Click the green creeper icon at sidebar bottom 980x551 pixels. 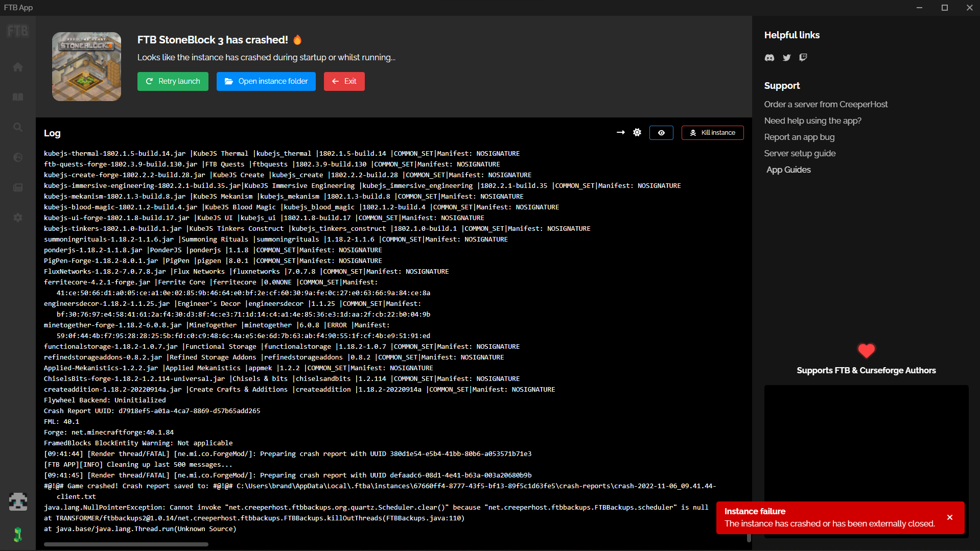(x=18, y=534)
